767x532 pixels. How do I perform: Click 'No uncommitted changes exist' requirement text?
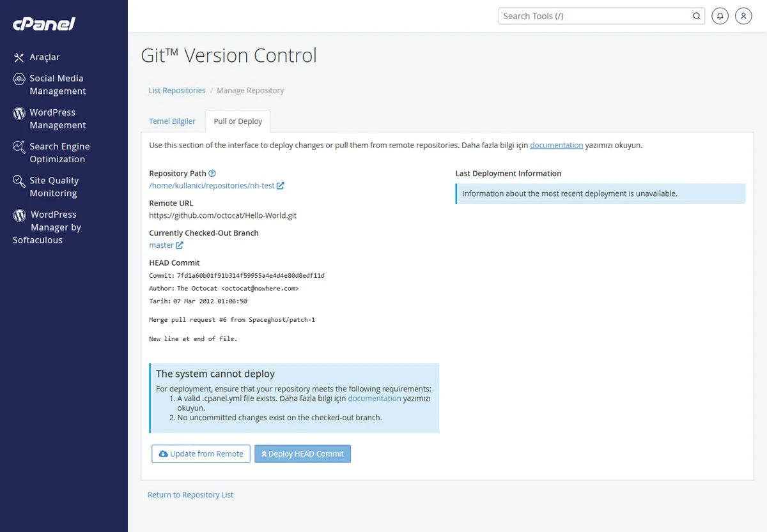pyautogui.click(x=279, y=418)
